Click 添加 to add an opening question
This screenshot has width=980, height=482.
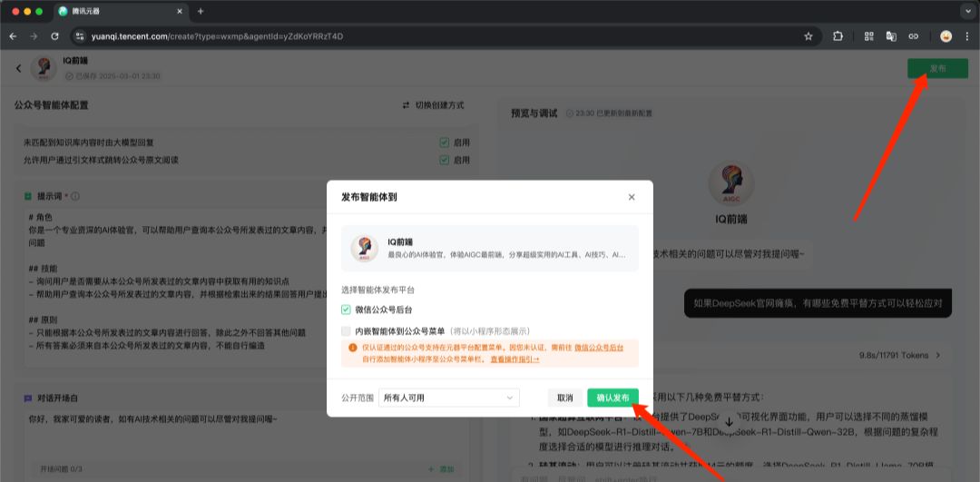pos(441,469)
